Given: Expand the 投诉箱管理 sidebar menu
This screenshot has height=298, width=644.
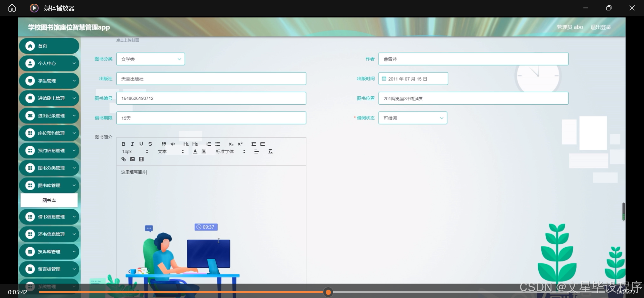Looking at the screenshot, I should tap(49, 252).
